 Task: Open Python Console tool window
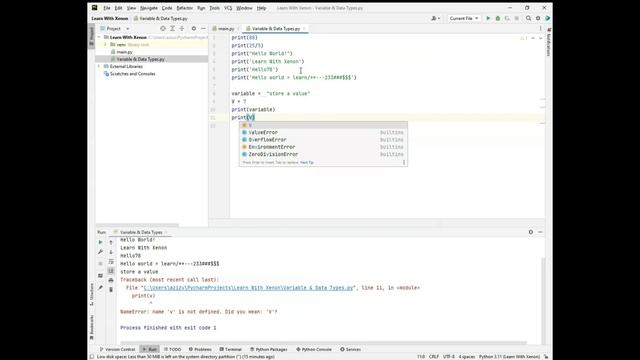click(x=314, y=349)
